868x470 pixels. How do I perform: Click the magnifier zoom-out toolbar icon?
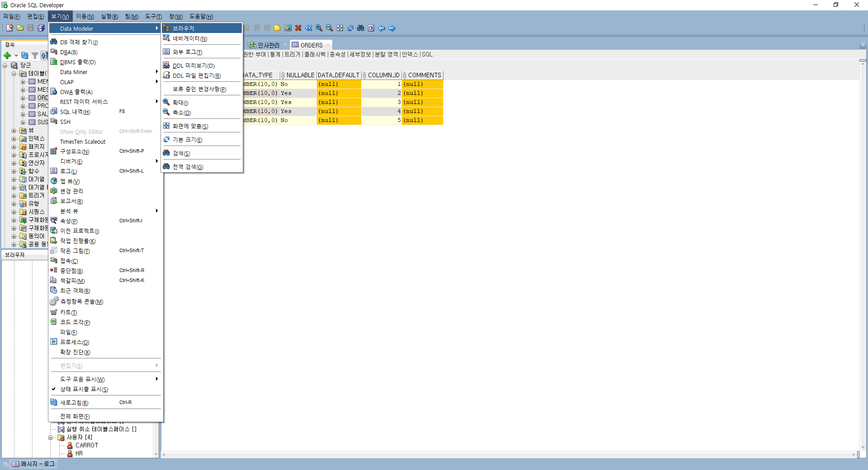tap(330, 28)
